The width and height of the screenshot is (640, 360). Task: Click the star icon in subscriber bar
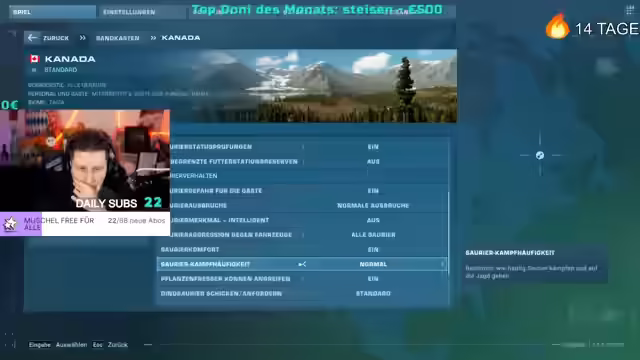[x=10, y=224]
